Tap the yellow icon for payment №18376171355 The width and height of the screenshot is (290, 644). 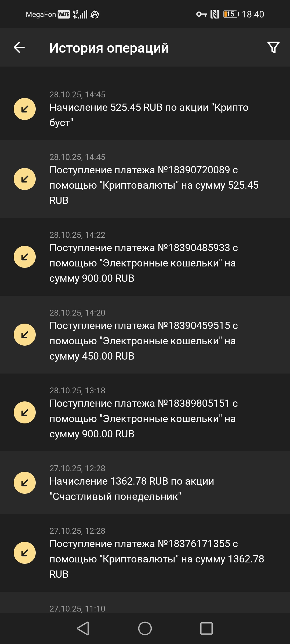[25, 553]
